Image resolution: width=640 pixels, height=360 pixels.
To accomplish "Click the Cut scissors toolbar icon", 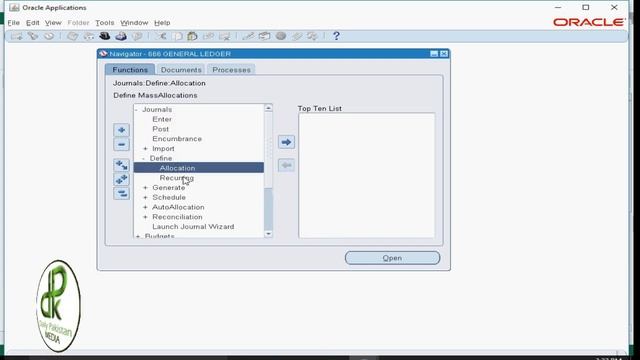I will (161, 36).
